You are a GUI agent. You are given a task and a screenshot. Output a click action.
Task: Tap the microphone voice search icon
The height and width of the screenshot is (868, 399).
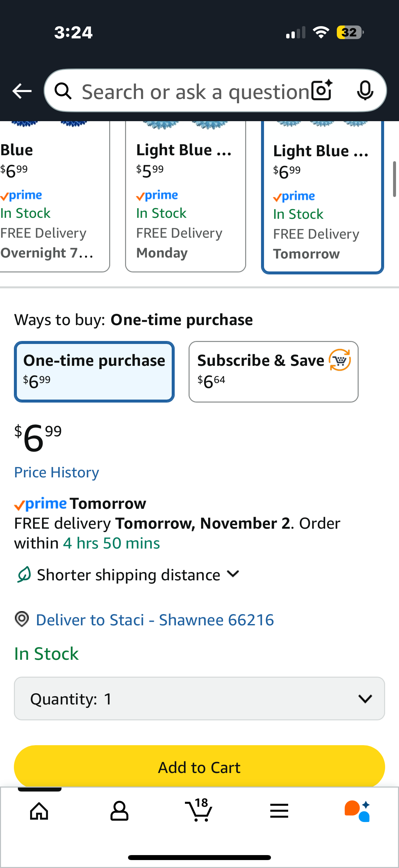click(x=365, y=91)
